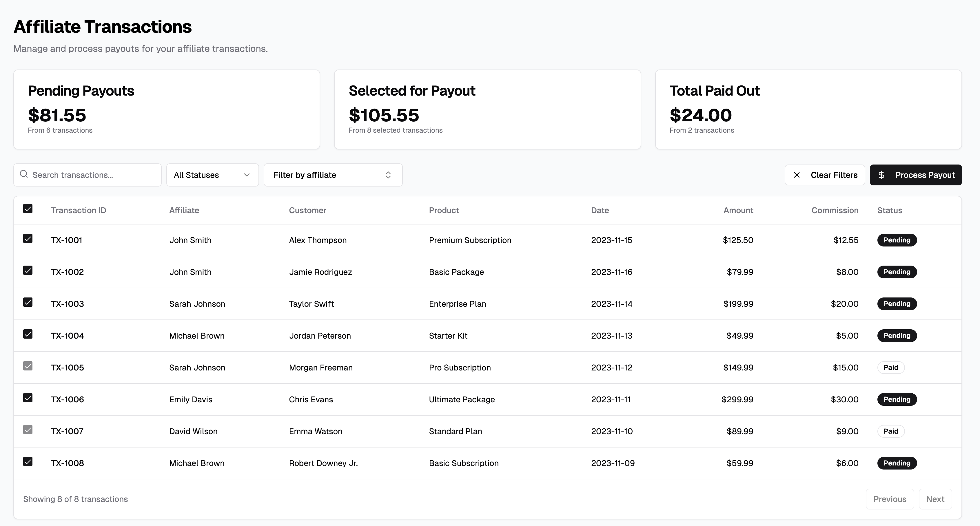Click the Customer column header
This screenshot has width=980, height=526.
[307, 210]
